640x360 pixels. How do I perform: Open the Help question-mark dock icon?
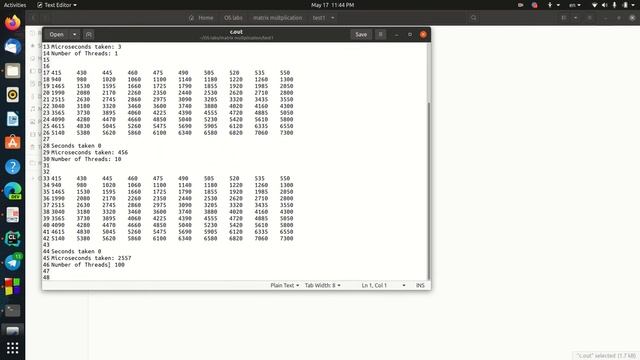point(13,167)
